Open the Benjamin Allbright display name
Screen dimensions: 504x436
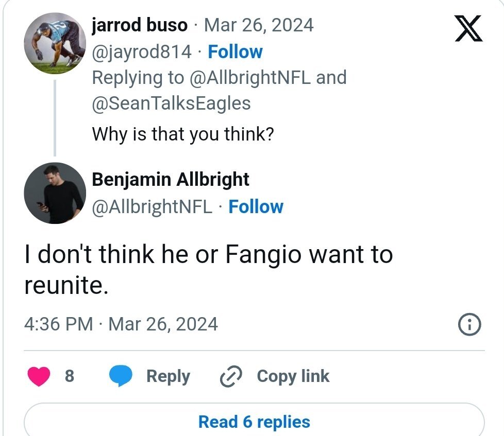click(171, 180)
